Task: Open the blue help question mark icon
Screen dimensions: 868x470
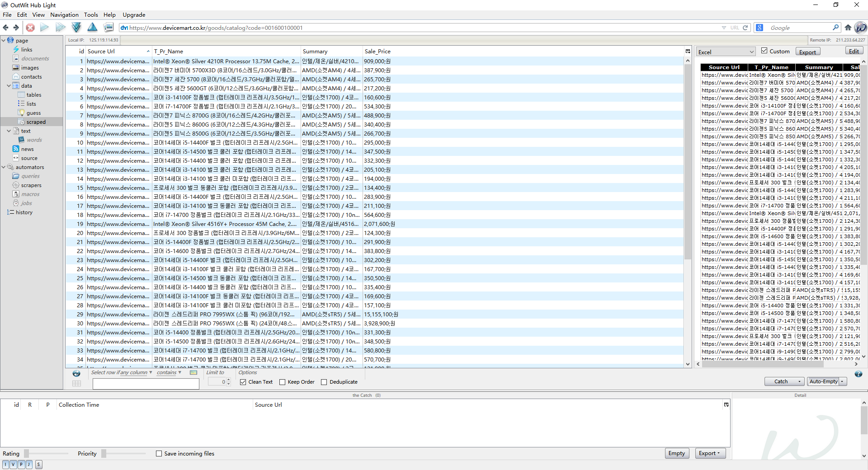Action: [x=859, y=374]
